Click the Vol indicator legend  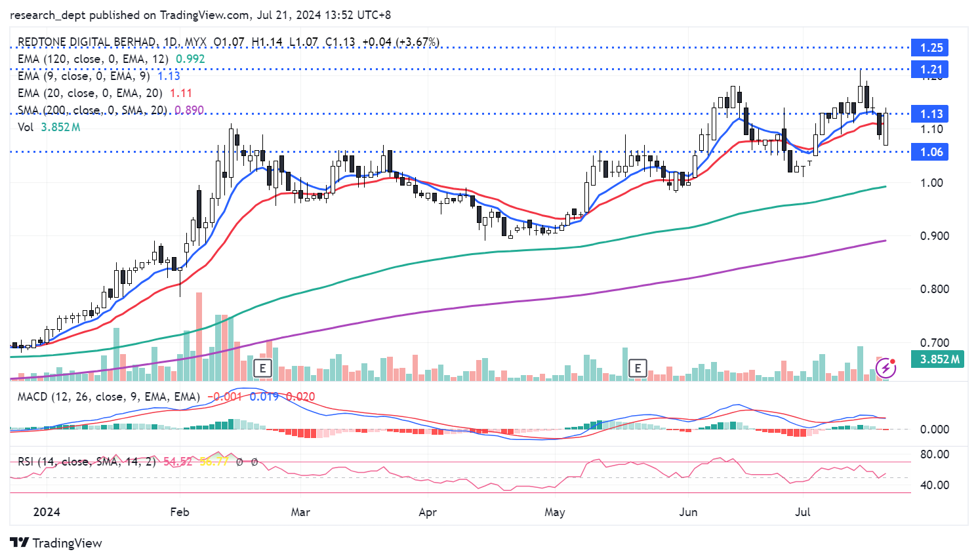coord(26,127)
